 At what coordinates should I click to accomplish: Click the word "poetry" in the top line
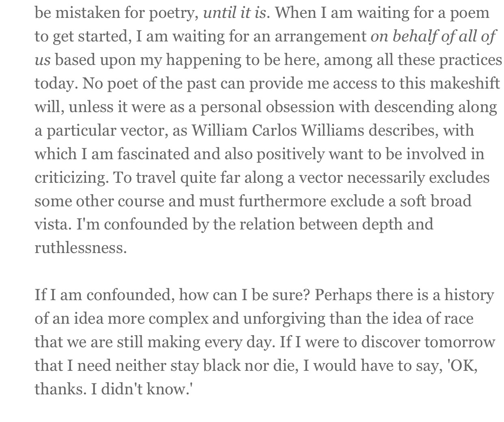tap(176, 13)
